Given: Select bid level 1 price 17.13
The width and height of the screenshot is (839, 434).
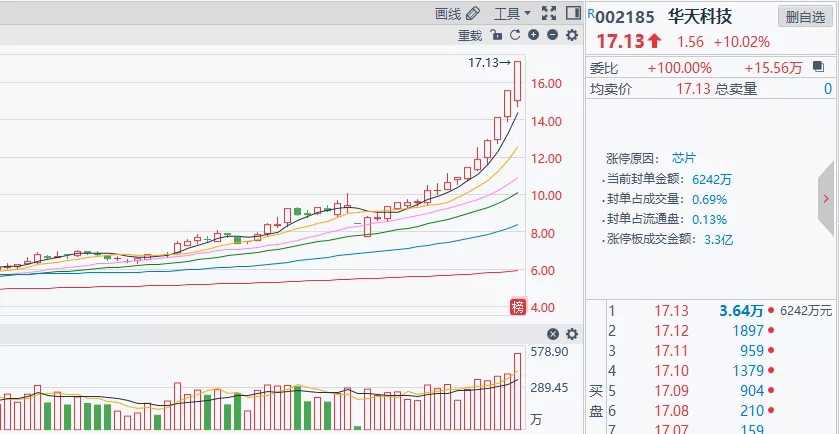Looking at the screenshot, I should (671, 311).
